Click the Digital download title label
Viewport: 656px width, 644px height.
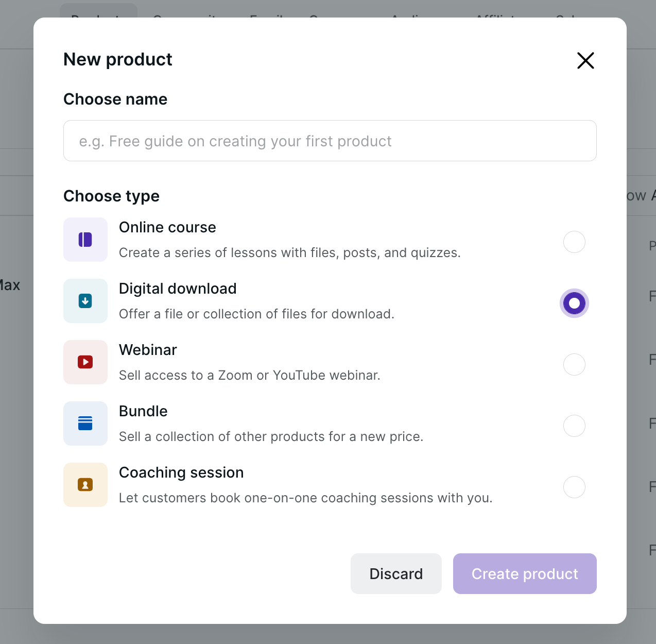178,289
